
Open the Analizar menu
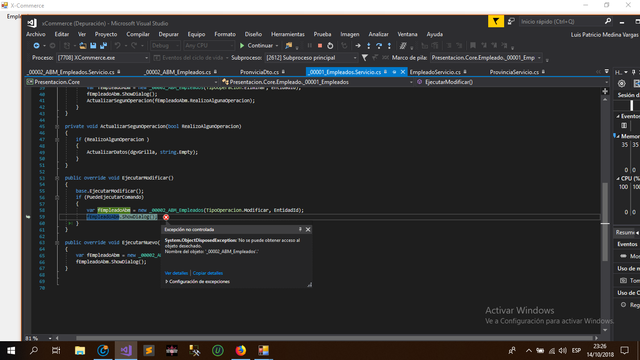coord(378,34)
